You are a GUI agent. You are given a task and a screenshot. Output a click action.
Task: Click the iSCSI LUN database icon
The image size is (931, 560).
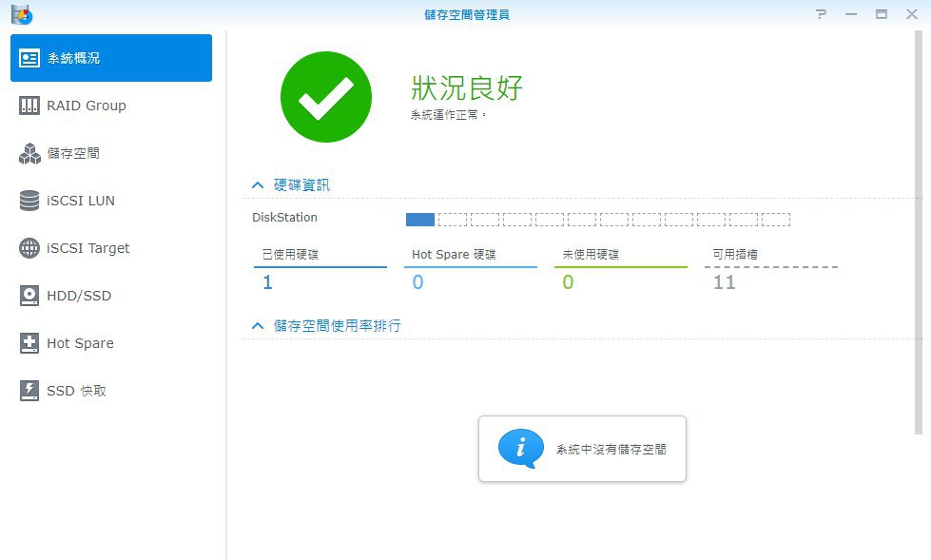pos(29,201)
